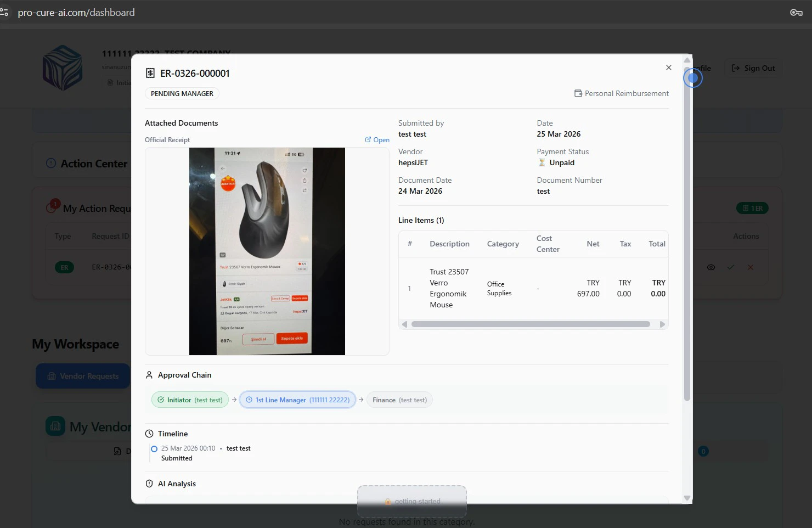Click the browser site settings icon

[x=4, y=12]
